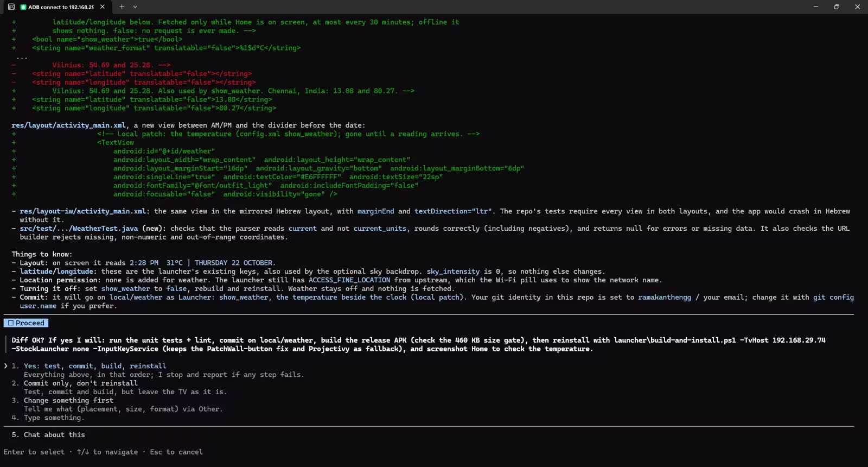Select option 4: Type something

[54, 418]
